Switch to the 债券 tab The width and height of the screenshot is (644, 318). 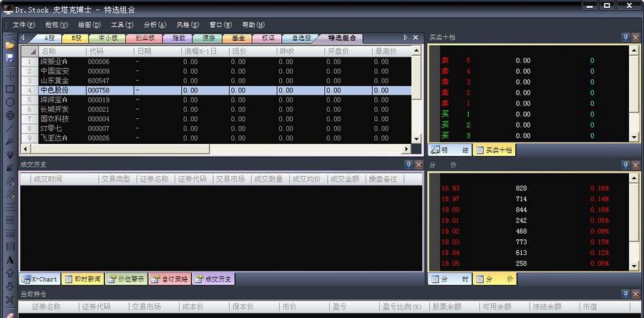[x=209, y=38]
